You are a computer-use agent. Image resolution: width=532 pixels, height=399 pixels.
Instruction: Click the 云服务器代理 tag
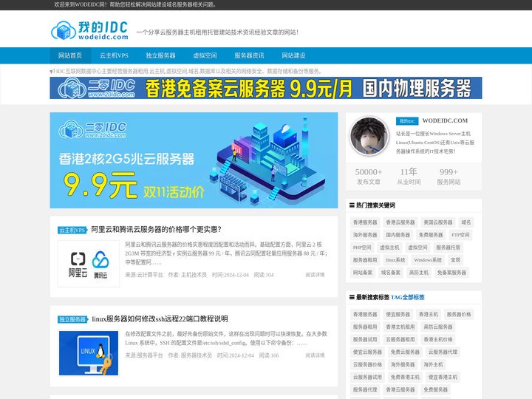443,352
